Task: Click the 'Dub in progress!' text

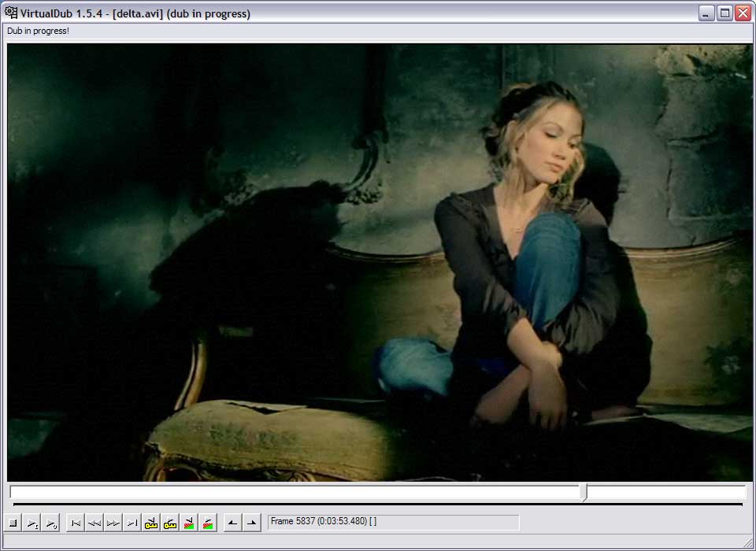Action: (x=38, y=31)
